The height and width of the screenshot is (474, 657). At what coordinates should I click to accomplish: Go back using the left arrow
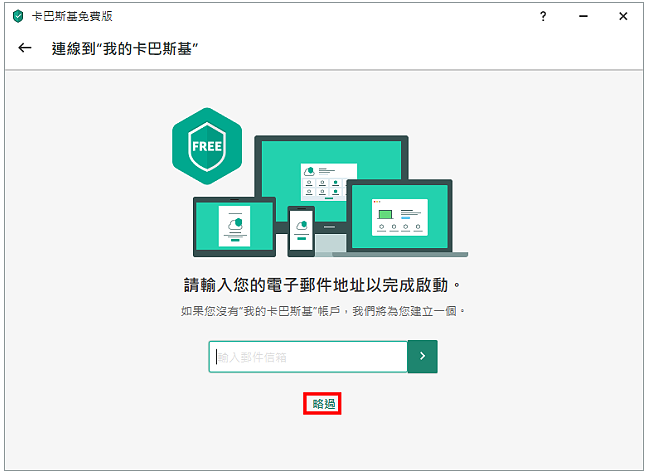click(x=25, y=48)
